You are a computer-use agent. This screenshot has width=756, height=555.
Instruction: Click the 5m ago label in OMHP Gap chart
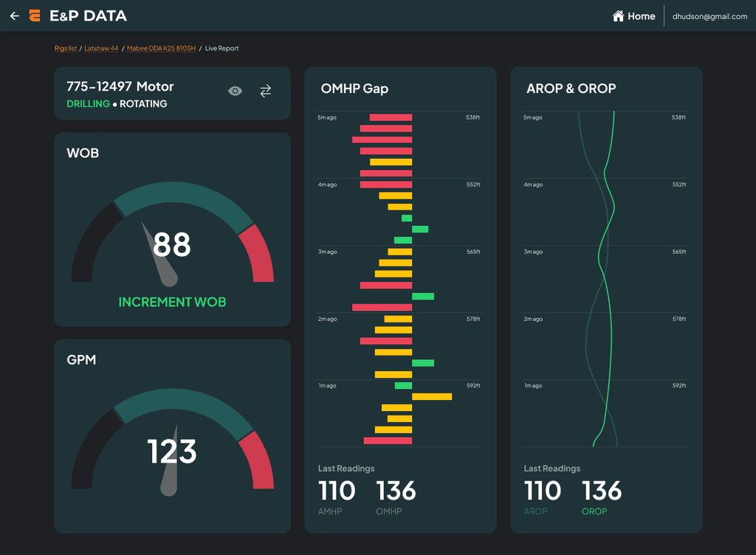tap(327, 117)
